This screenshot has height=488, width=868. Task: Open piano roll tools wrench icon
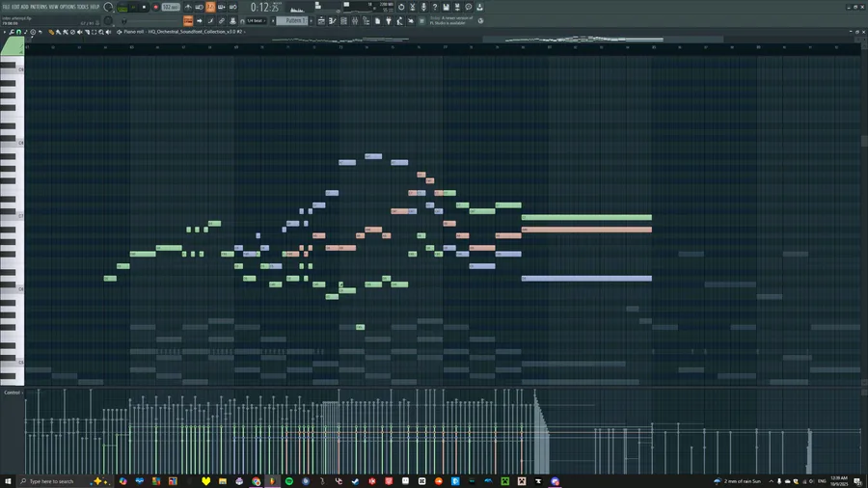[12, 32]
